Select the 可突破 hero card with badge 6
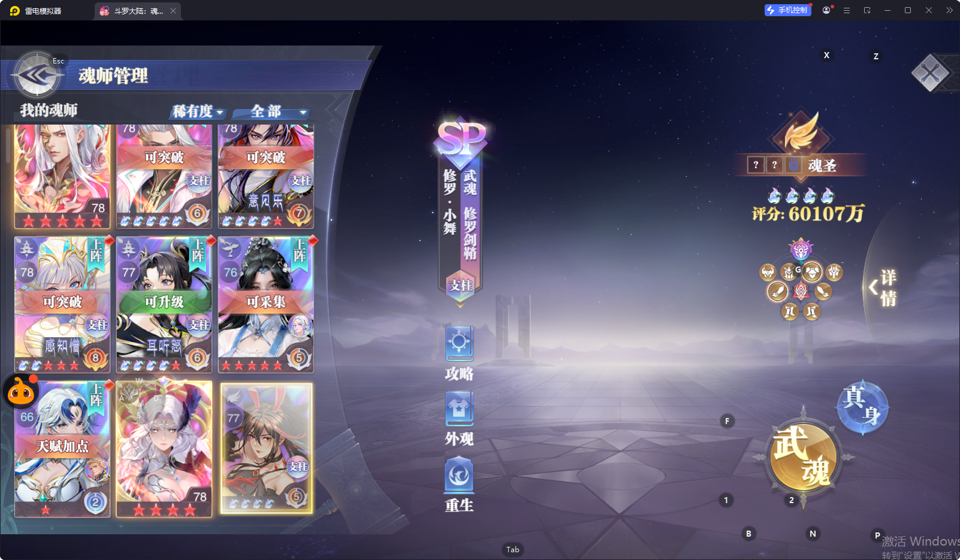960x560 pixels. [x=164, y=176]
